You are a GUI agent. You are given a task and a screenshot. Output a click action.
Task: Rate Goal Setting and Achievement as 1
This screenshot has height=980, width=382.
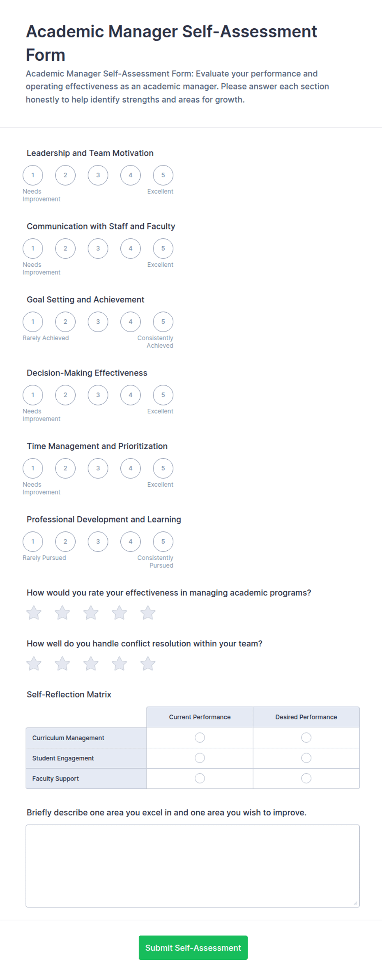tap(33, 322)
